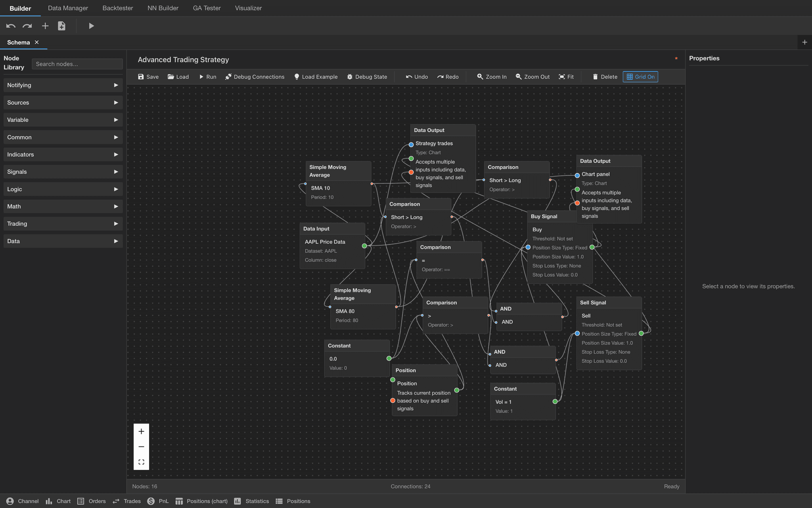Click Zoom Out in the canvas toolbar

click(532, 77)
